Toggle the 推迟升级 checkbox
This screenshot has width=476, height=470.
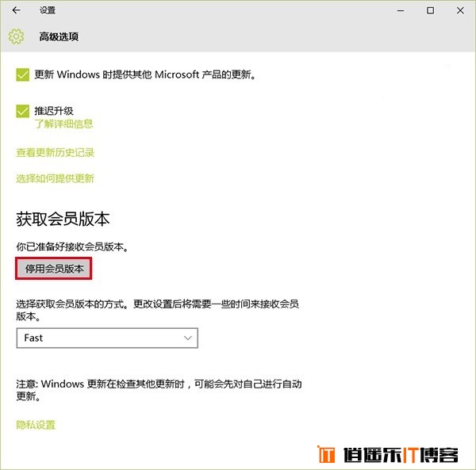23,111
